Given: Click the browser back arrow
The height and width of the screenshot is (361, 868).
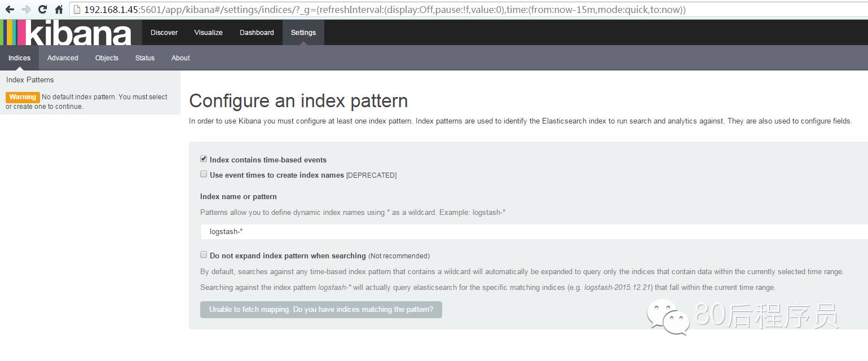Looking at the screenshot, I should click(x=10, y=10).
